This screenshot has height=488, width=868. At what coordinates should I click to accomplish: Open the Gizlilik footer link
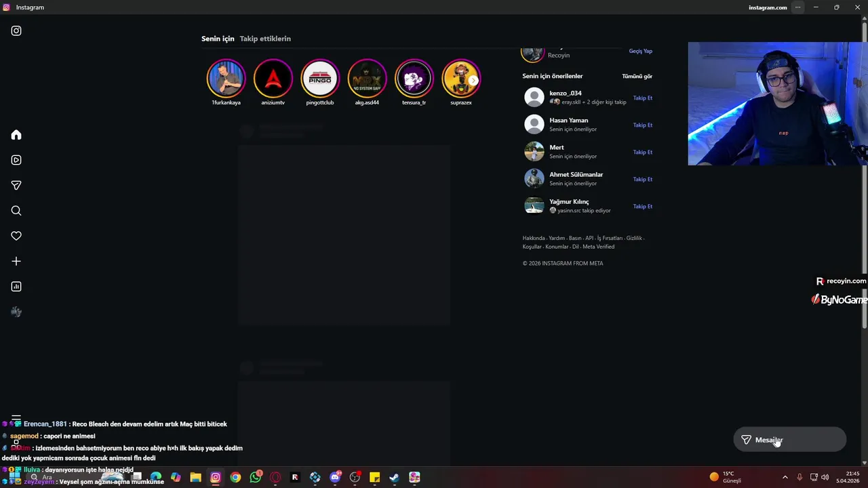click(634, 238)
